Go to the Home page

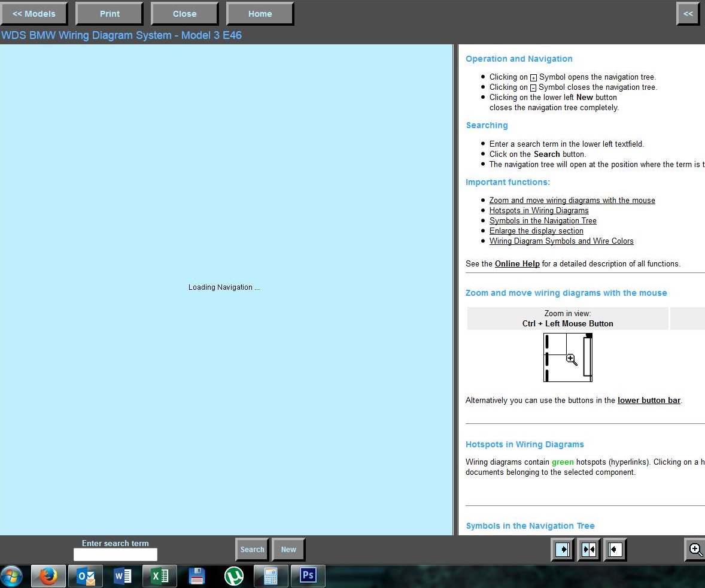click(x=260, y=14)
